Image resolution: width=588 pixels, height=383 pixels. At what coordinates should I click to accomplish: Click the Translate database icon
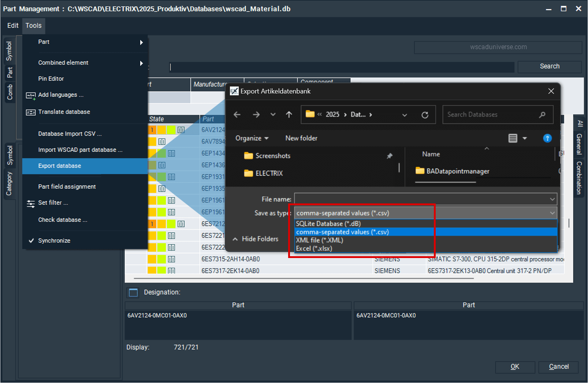tap(31, 112)
